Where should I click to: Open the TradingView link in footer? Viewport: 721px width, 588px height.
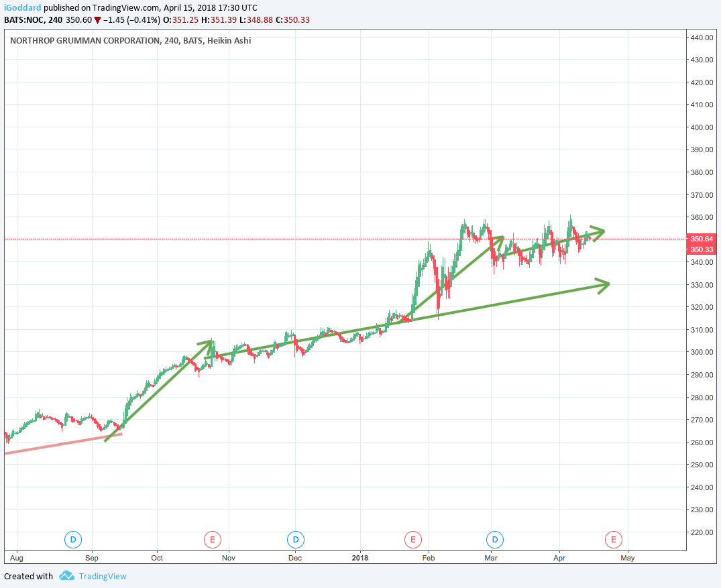click(x=103, y=576)
